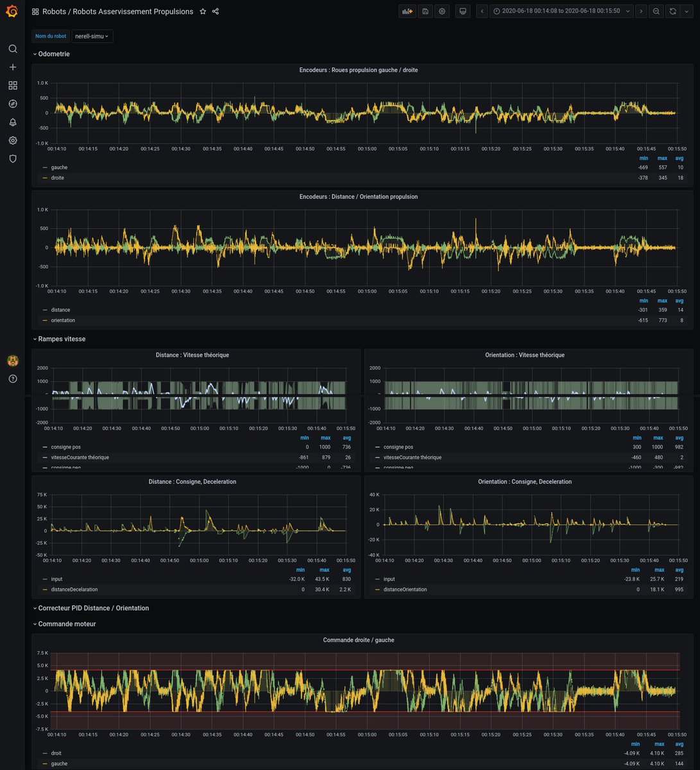Viewport: 700px width, 770px height.
Task: Shift time range forward
Action: click(640, 11)
